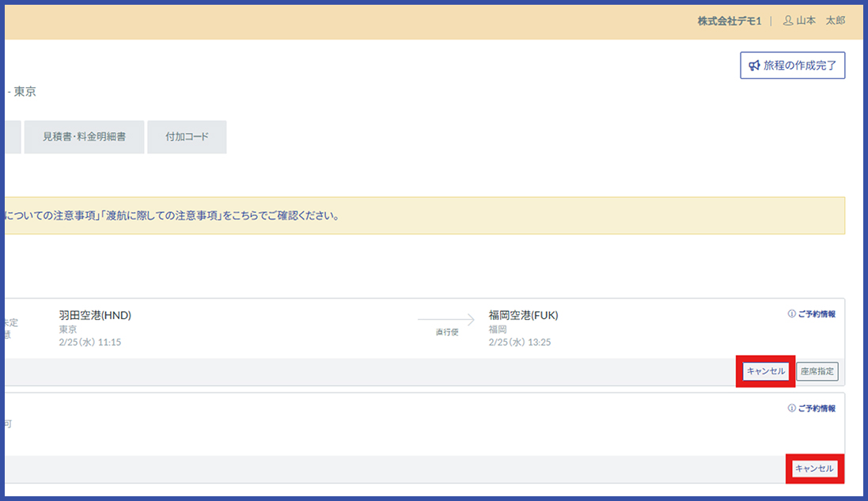Open ご予約情報 info icon on the lower card
Image resolution: width=868 pixels, height=501 pixels.
pyautogui.click(x=791, y=409)
